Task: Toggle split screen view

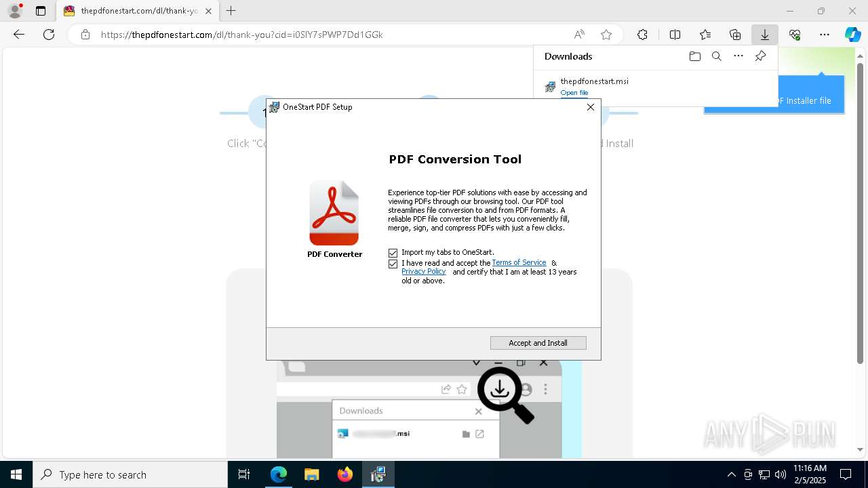Action: [x=675, y=35]
